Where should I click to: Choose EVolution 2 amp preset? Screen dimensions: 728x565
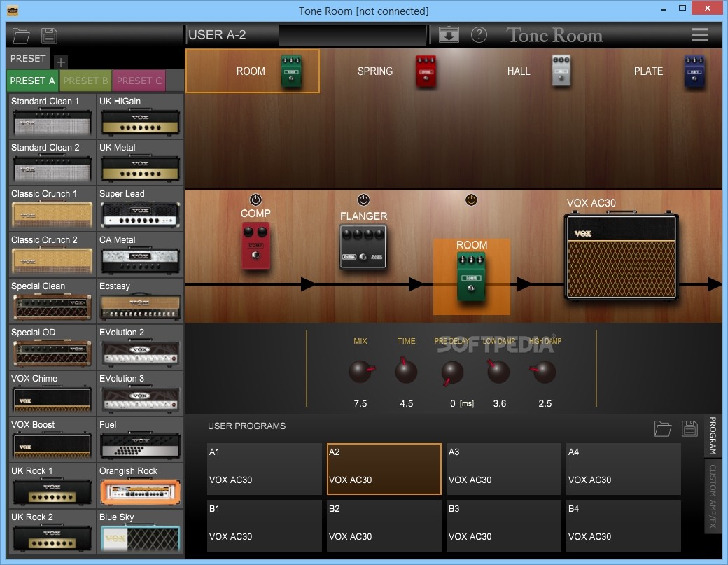coord(140,347)
